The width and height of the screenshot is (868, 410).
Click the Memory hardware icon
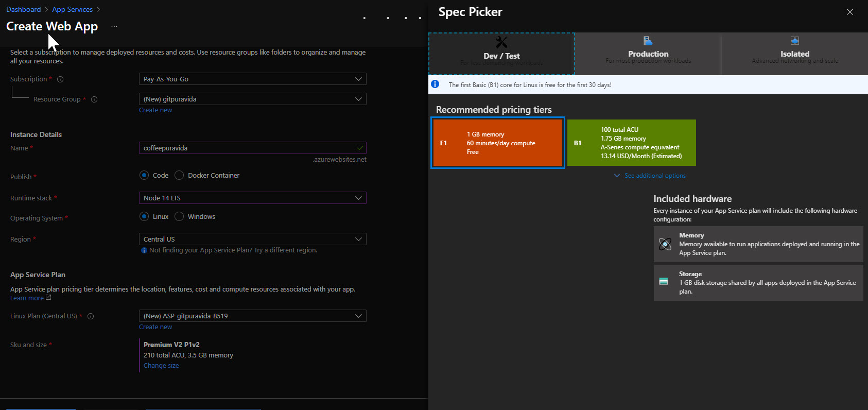(x=665, y=244)
